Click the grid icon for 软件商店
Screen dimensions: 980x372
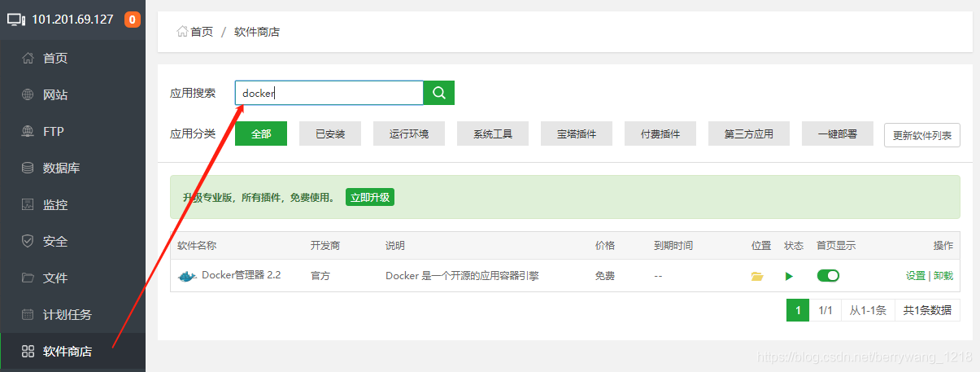coord(28,352)
